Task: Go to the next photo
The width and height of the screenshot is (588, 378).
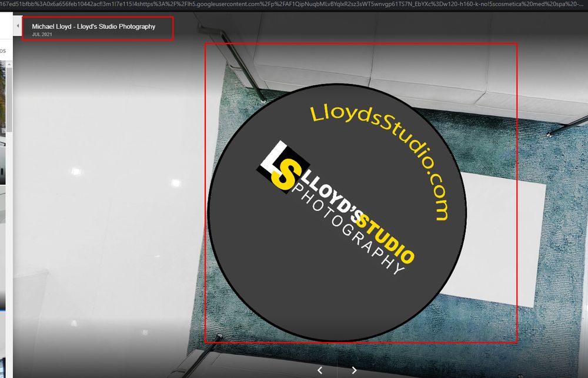Action: click(x=354, y=370)
